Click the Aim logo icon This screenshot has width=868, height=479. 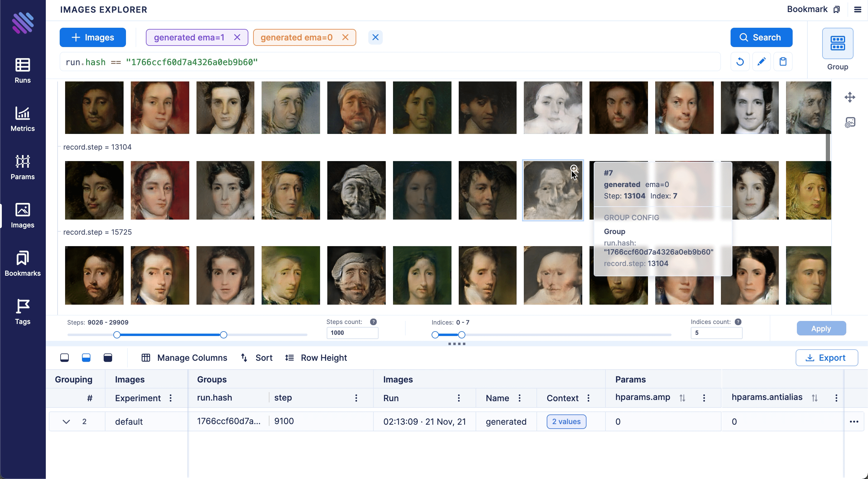(x=23, y=23)
